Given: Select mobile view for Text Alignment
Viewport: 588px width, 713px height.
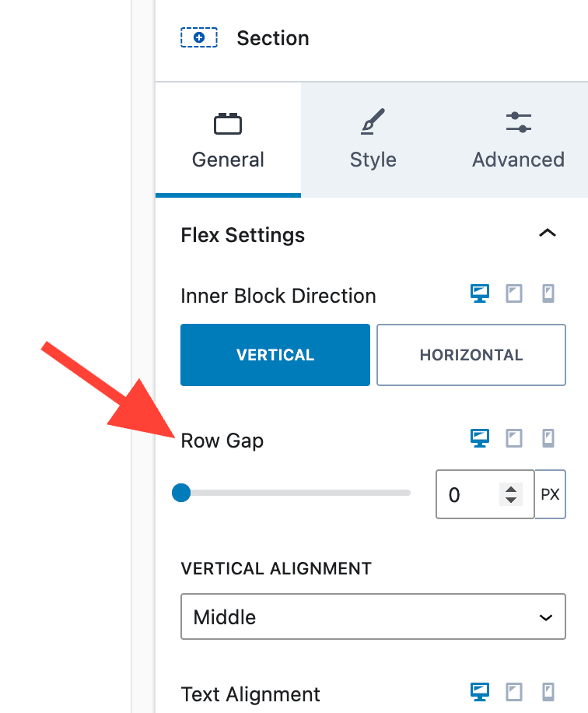Looking at the screenshot, I should coord(548,692).
